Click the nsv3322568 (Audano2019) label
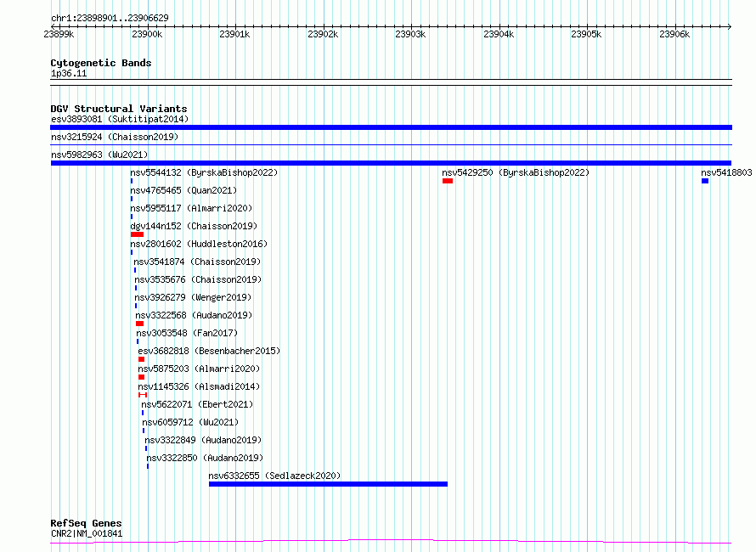This screenshot has width=756, height=552. (x=194, y=315)
